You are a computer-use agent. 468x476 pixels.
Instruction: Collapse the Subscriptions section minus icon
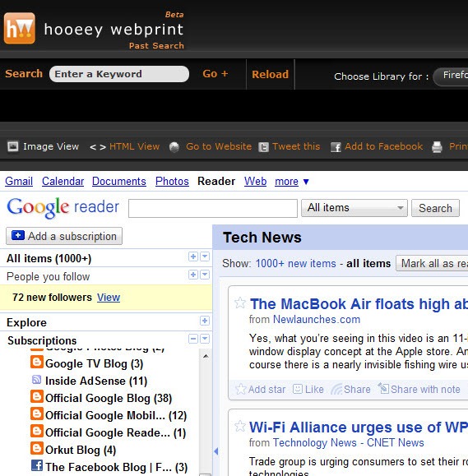[193, 339]
